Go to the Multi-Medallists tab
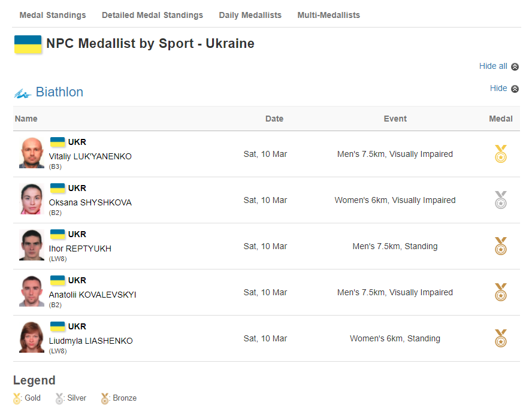The height and width of the screenshot is (412, 532). 328,15
